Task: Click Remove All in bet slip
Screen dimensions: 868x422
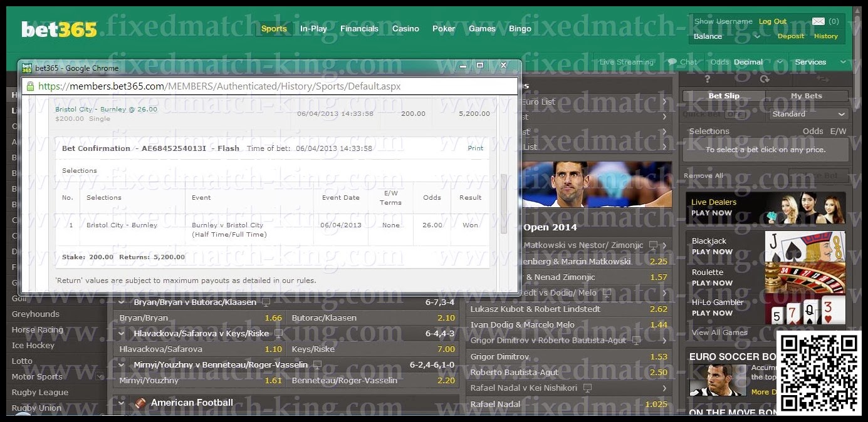Action: coord(703,176)
